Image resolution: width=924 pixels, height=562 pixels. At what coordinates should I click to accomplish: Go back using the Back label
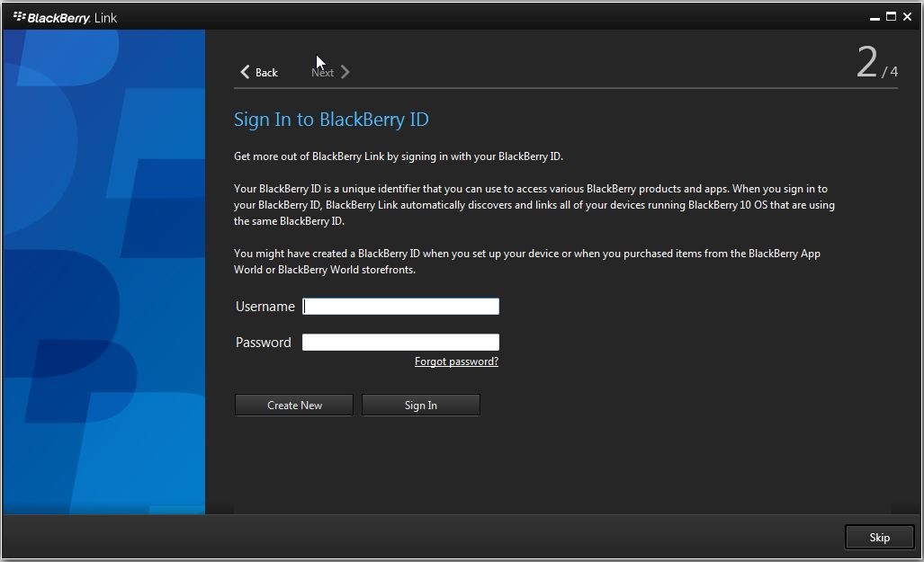[266, 73]
